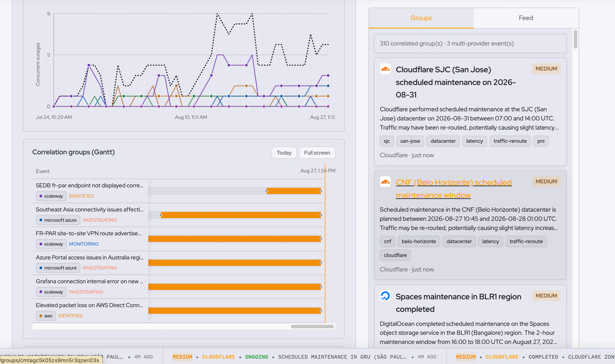Screen dimensions: 615x364
Task: Click ticker item Scheduled Maintenance in GRU ongoing
Action: click(304, 357)
